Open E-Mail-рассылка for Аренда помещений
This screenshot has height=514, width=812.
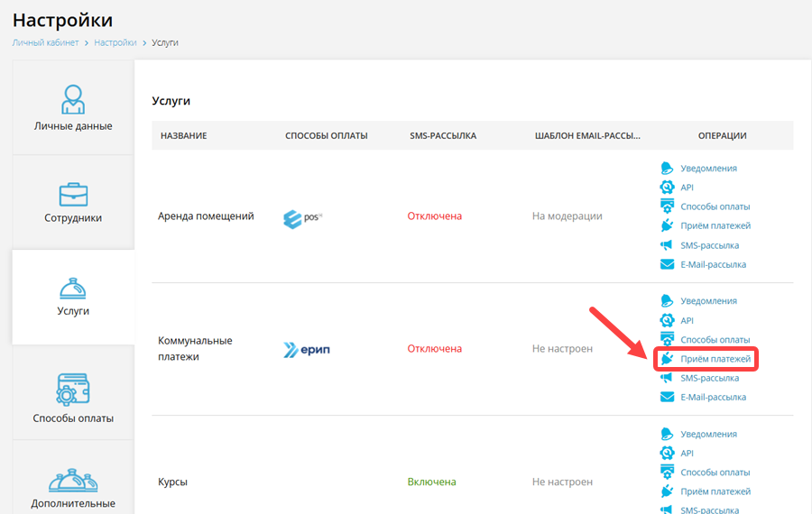point(713,264)
